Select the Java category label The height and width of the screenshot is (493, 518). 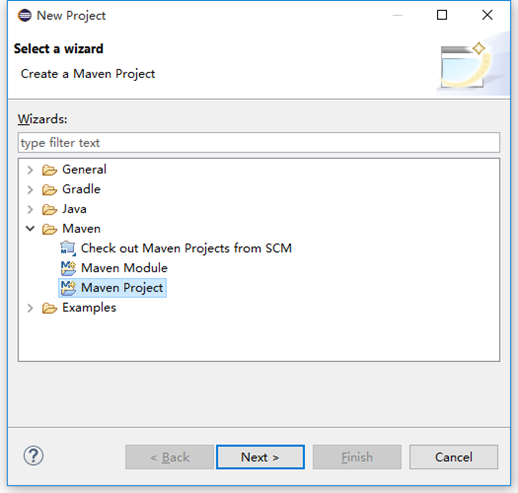pyautogui.click(x=74, y=209)
